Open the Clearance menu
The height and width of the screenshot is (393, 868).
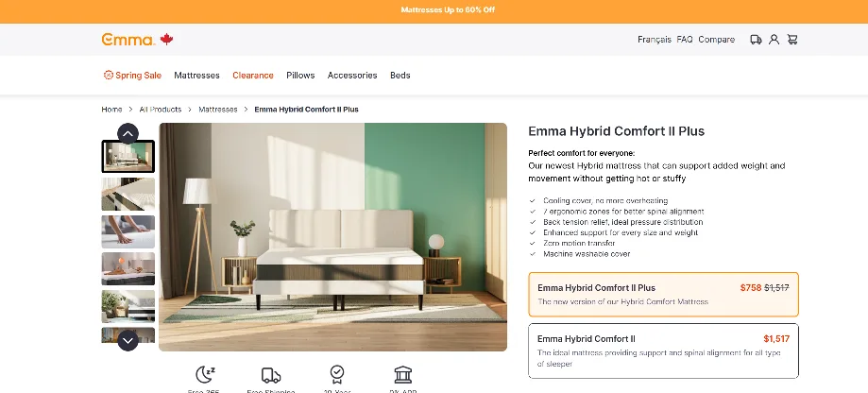coord(253,76)
